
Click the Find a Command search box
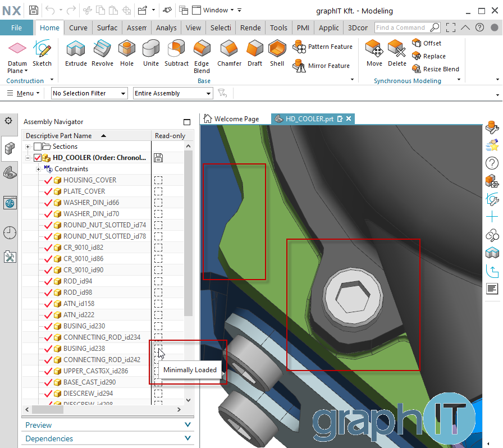point(401,28)
